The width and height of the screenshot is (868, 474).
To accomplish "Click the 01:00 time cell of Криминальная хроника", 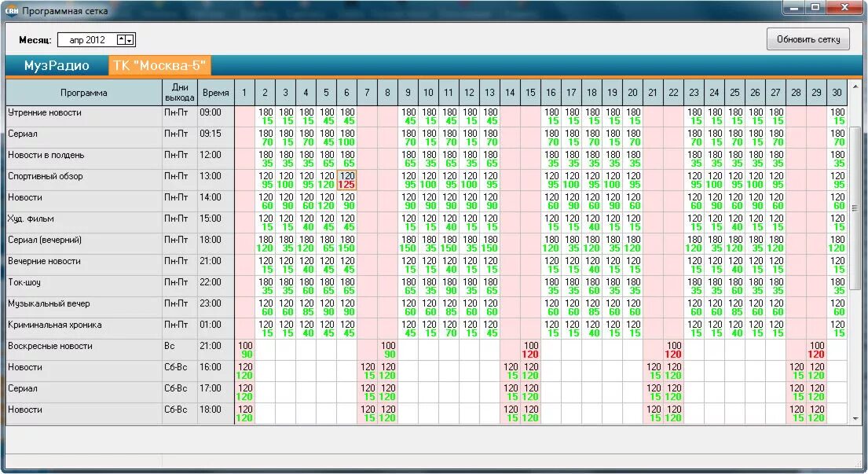I will (215, 329).
